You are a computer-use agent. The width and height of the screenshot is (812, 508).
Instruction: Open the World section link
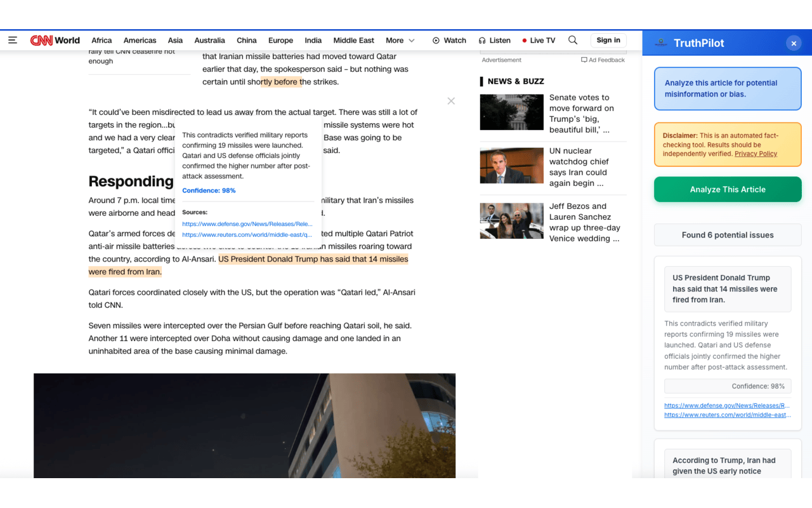coord(67,40)
